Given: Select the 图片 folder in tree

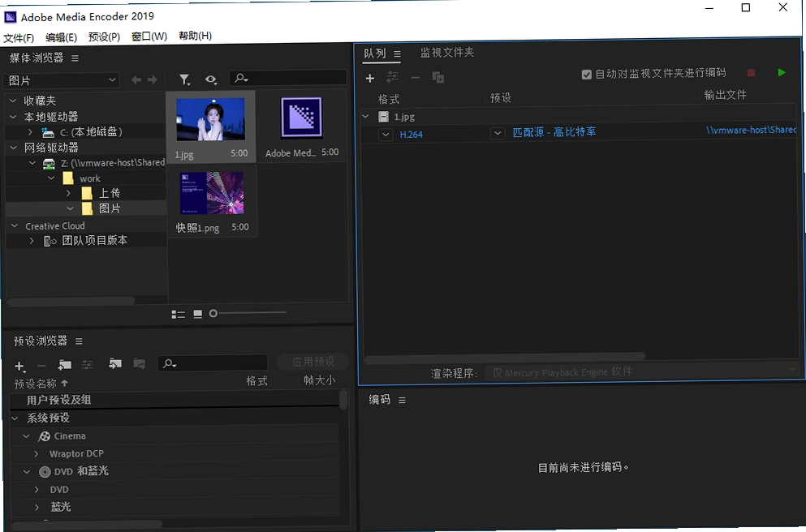Looking at the screenshot, I should click(x=110, y=208).
